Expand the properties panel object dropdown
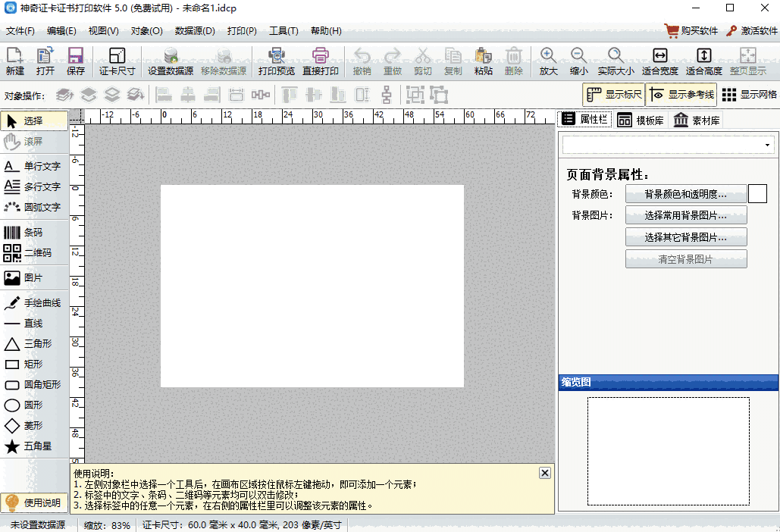 (767, 145)
